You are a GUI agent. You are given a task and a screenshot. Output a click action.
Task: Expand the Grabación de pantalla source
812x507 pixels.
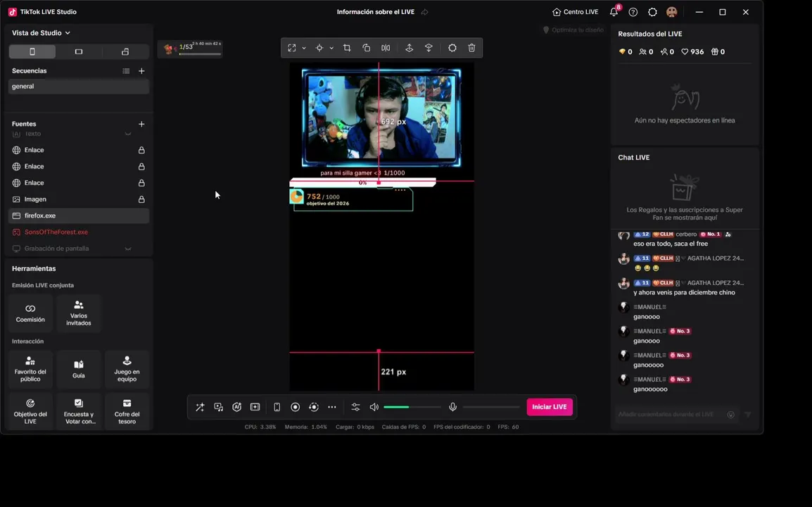pos(128,249)
